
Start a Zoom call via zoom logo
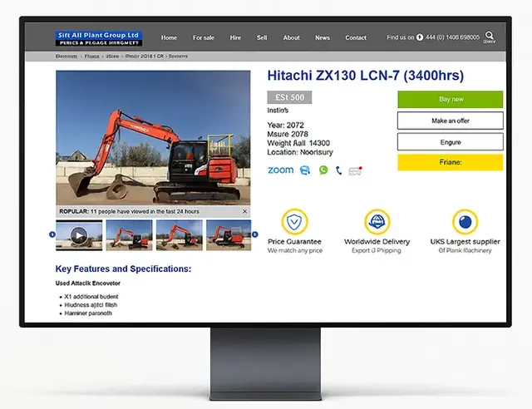pyautogui.click(x=281, y=170)
